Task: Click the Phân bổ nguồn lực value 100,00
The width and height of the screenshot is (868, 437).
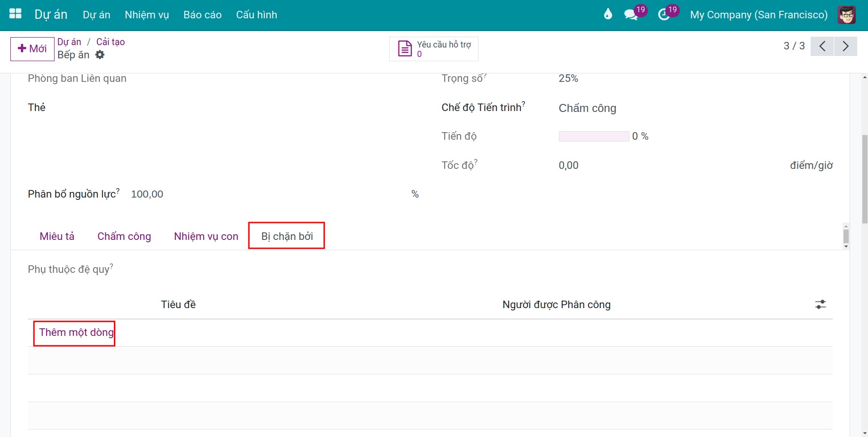Action: [147, 194]
